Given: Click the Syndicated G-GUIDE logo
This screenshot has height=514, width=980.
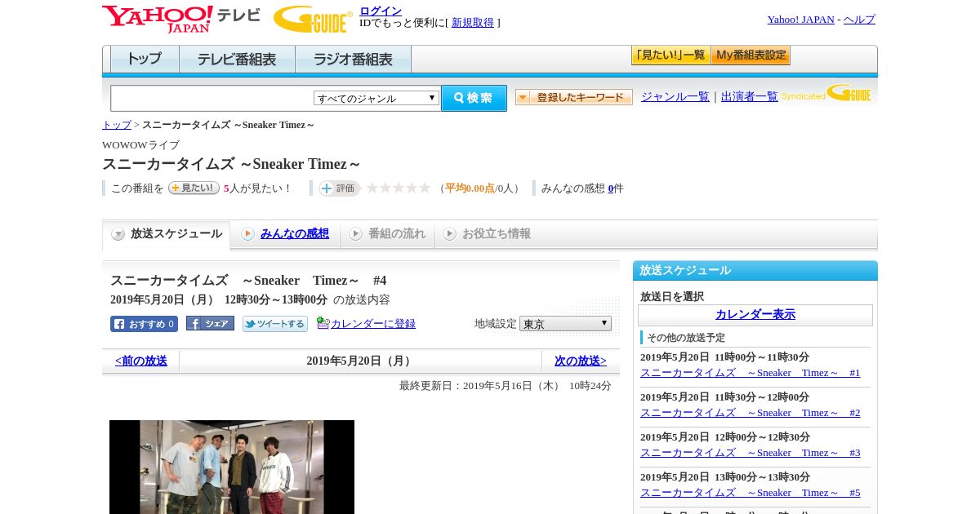Looking at the screenshot, I should pos(826,93).
